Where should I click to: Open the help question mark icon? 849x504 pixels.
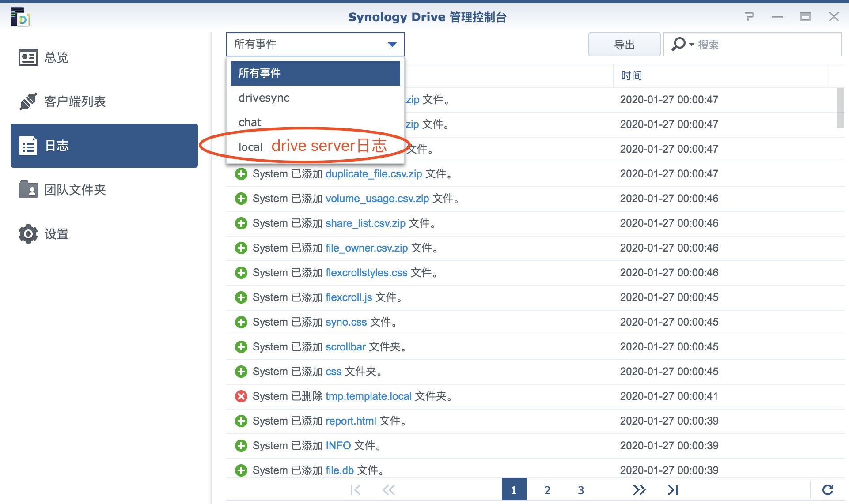click(749, 17)
